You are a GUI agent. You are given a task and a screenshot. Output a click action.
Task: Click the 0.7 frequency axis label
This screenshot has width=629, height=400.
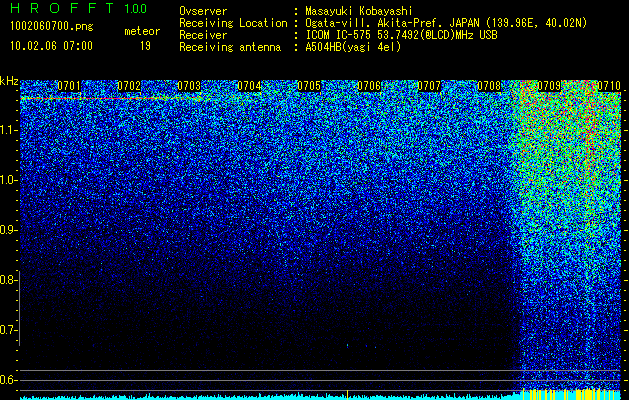tap(8, 330)
